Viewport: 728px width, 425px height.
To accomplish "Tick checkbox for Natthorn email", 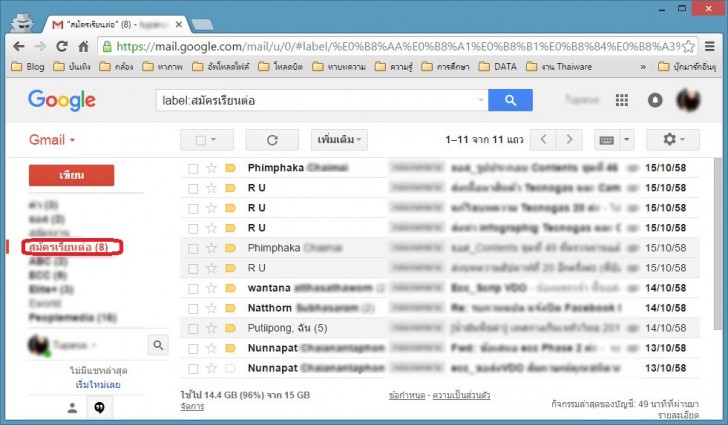I will [193, 308].
